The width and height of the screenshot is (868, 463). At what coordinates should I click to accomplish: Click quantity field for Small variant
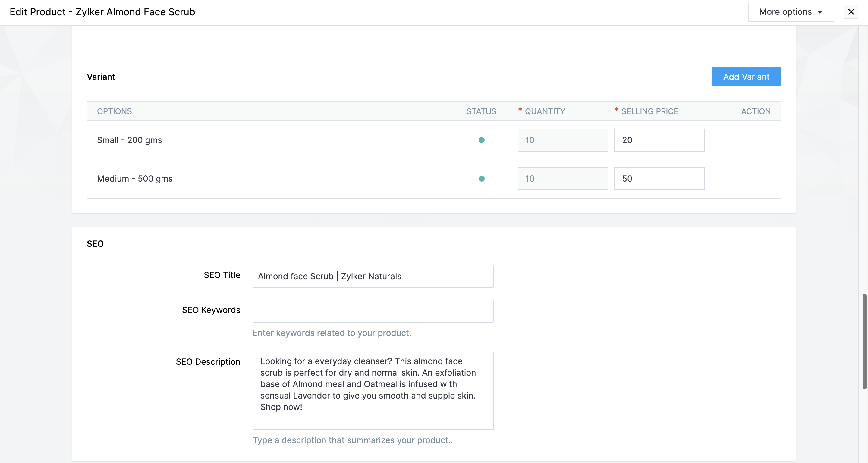point(562,140)
